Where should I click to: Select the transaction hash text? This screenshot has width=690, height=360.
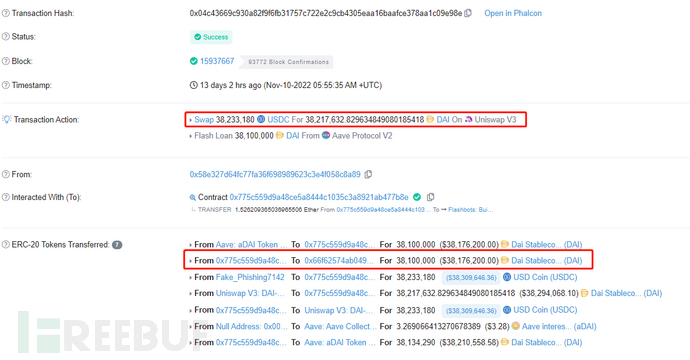(326, 13)
